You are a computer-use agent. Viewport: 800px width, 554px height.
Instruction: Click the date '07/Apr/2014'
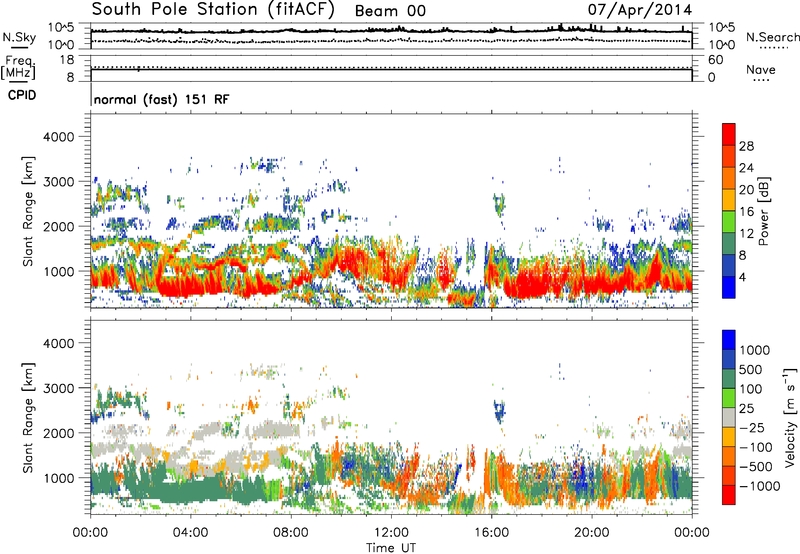click(x=640, y=10)
